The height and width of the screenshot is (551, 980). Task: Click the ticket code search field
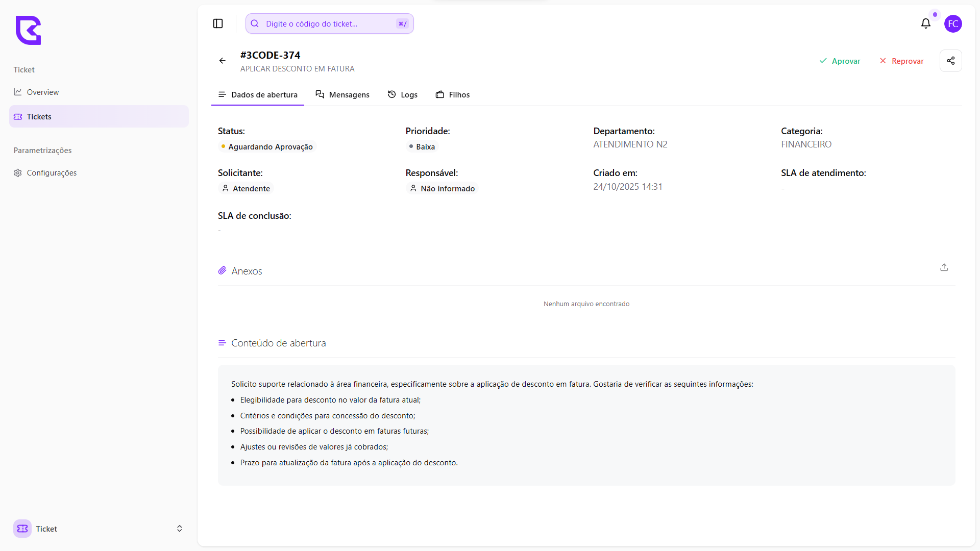(327, 24)
